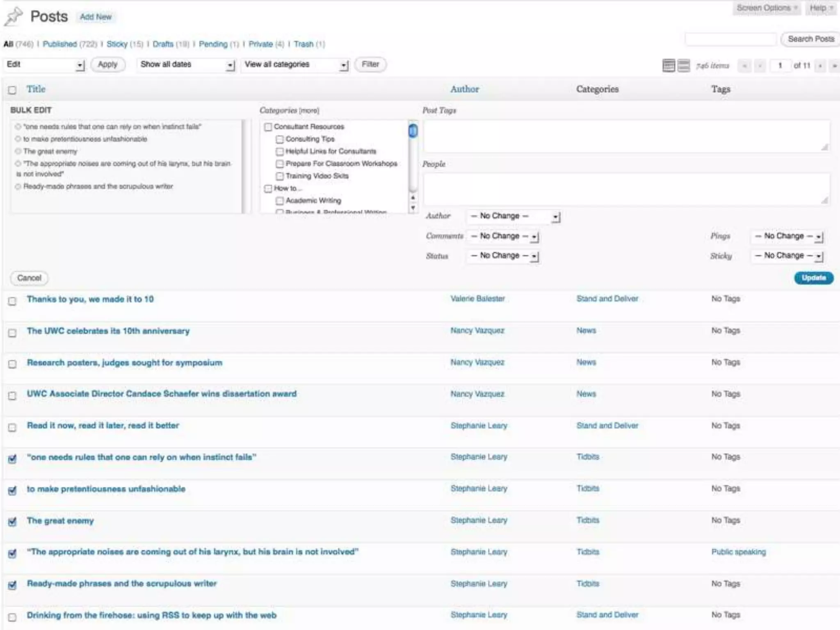
Task: Open the Status No Change dropdown
Action: pos(503,256)
